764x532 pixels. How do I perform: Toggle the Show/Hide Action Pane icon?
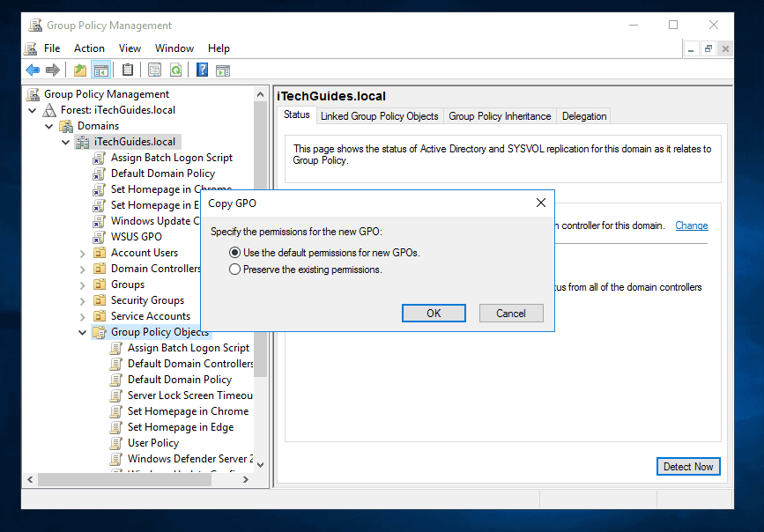(x=223, y=70)
